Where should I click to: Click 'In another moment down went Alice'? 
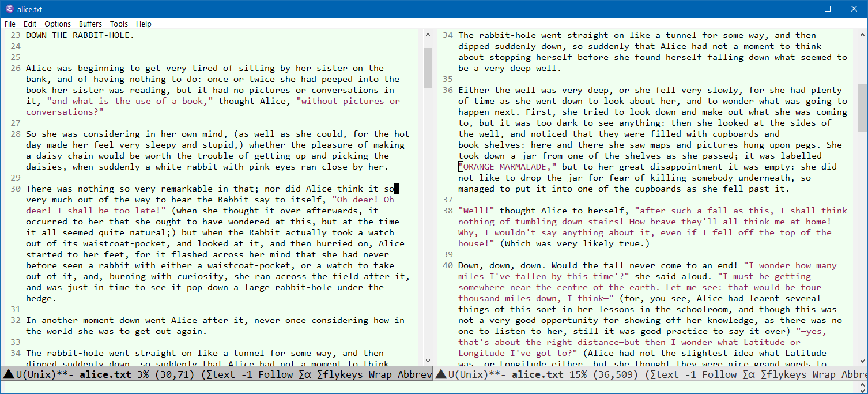click(111, 320)
